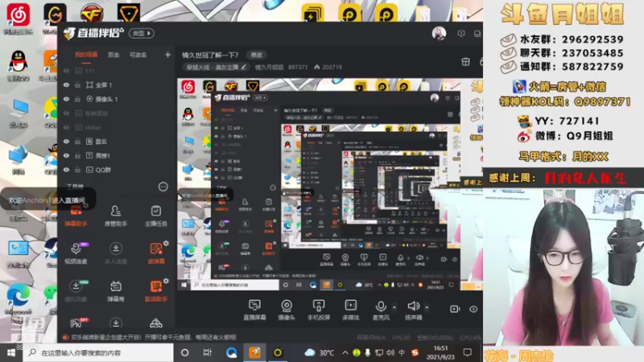Toggle preview eye icon in bottom bar

point(473,309)
